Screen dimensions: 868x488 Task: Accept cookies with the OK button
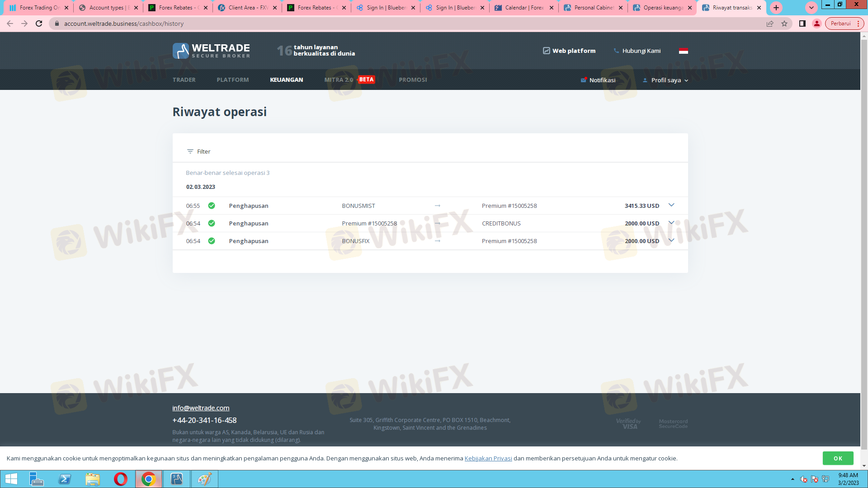click(838, 458)
